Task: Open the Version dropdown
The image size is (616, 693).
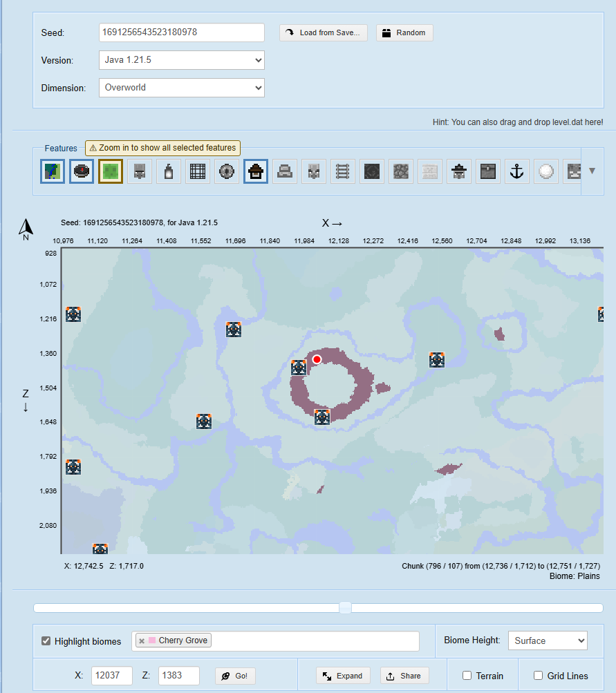Action: click(182, 60)
